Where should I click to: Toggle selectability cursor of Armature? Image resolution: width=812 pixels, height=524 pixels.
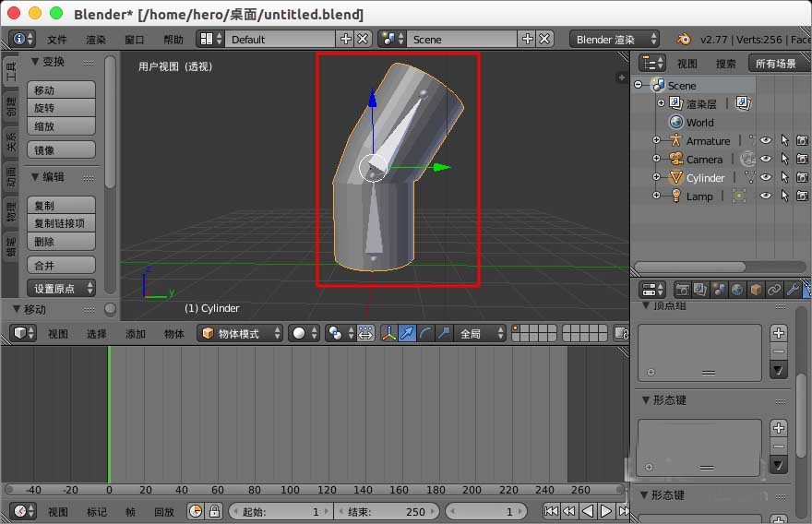[784, 140]
